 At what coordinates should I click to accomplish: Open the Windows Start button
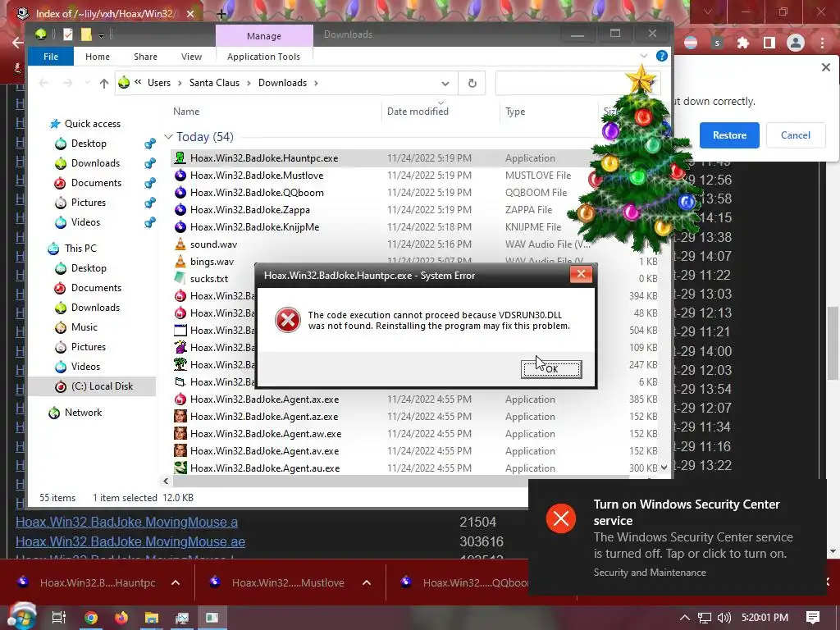tap(21, 617)
